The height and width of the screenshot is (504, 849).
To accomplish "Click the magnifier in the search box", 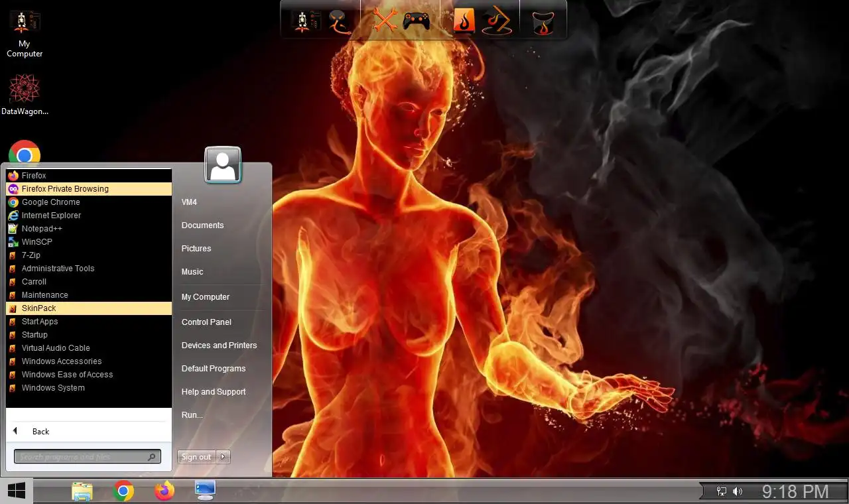I will click(x=152, y=457).
